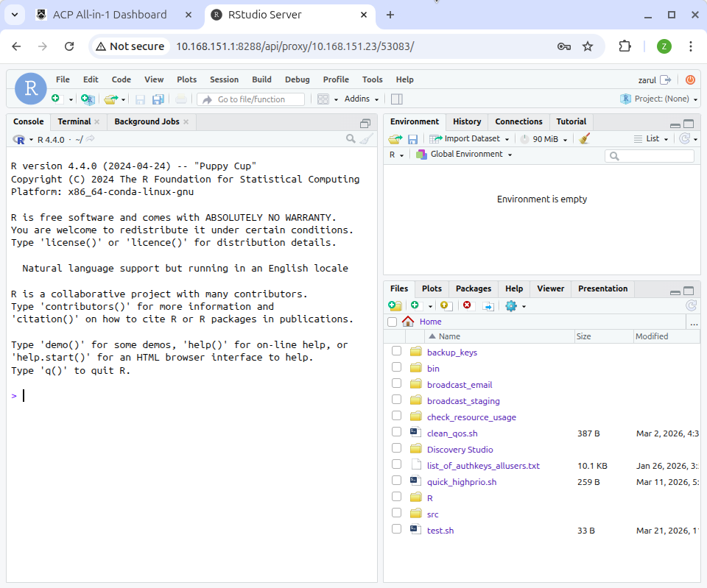Open the Addins dropdown menu
The height and width of the screenshot is (588, 707).
pyautogui.click(x=362, y=99)
